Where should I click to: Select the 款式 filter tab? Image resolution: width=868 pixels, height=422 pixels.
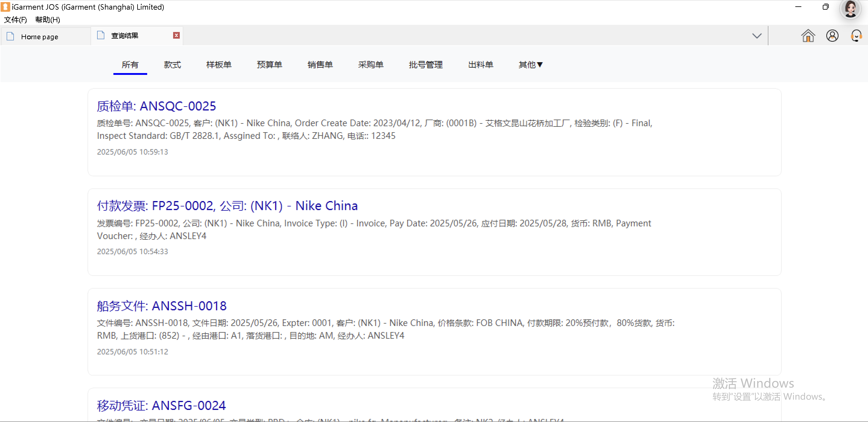point(172,64)
